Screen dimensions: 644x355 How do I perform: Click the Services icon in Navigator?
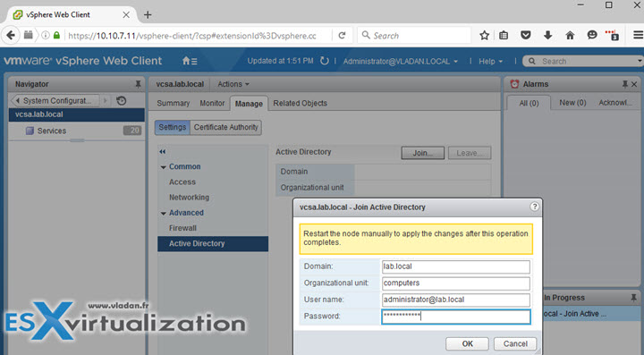pos(30,131)
